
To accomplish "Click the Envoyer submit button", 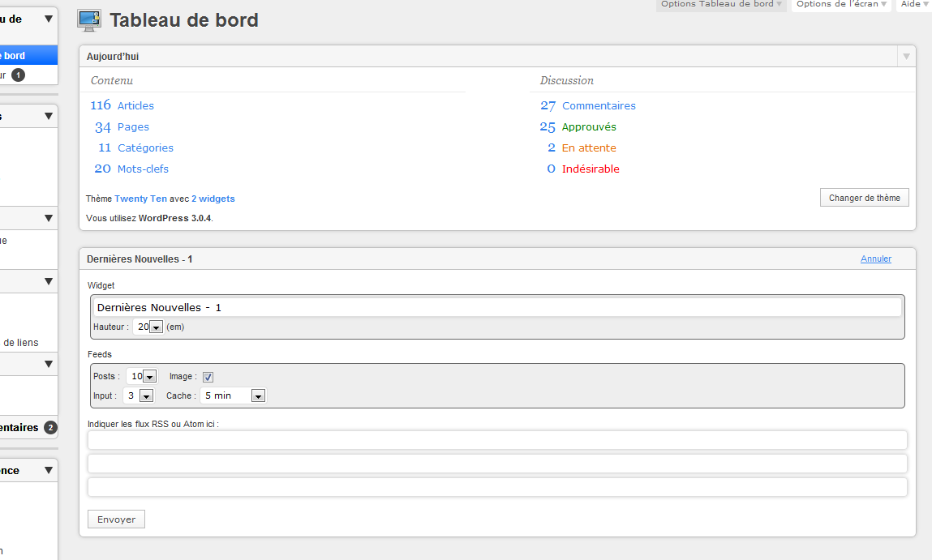I will point(117,519).
